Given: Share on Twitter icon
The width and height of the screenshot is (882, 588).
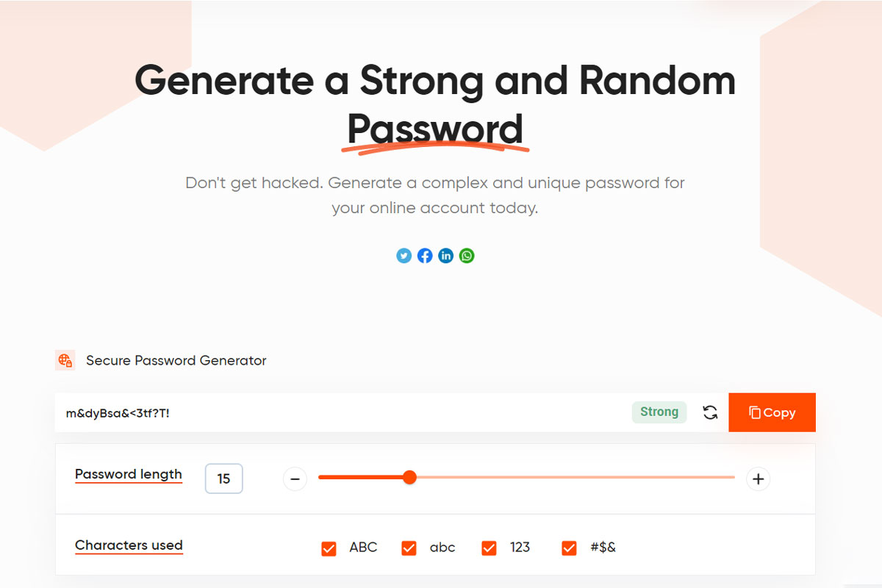Looking at the screenshot, I should click(x=404, y=256).
